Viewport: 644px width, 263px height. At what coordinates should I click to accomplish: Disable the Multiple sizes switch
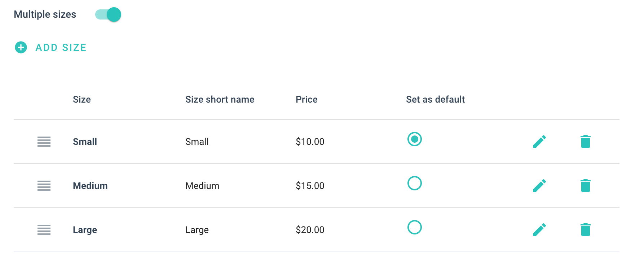[108, 14]
